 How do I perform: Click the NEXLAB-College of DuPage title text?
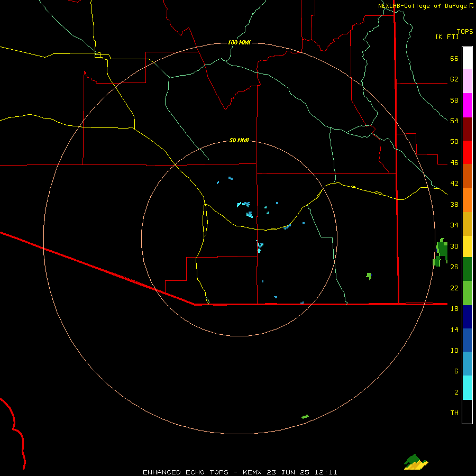click(x=423, y=6)
